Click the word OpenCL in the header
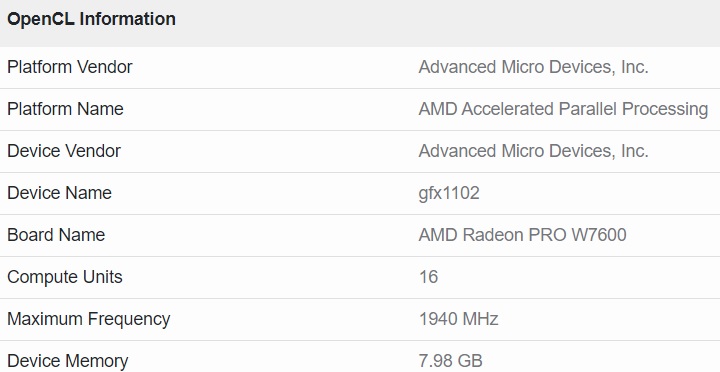 pyautogui.click(x=41, y=19)
